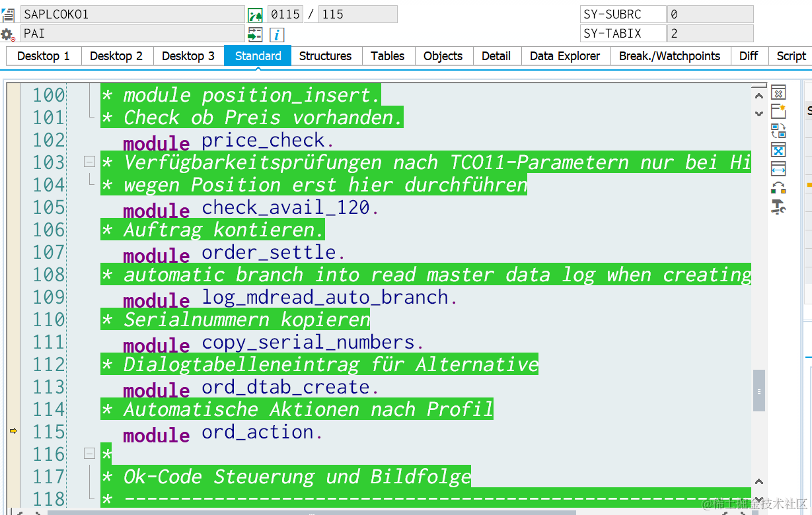This screenshot has height=515, width=812.
Task: Click comment '* Dialogtabelleneintrag für Alternative'
Action: point(320,365)
